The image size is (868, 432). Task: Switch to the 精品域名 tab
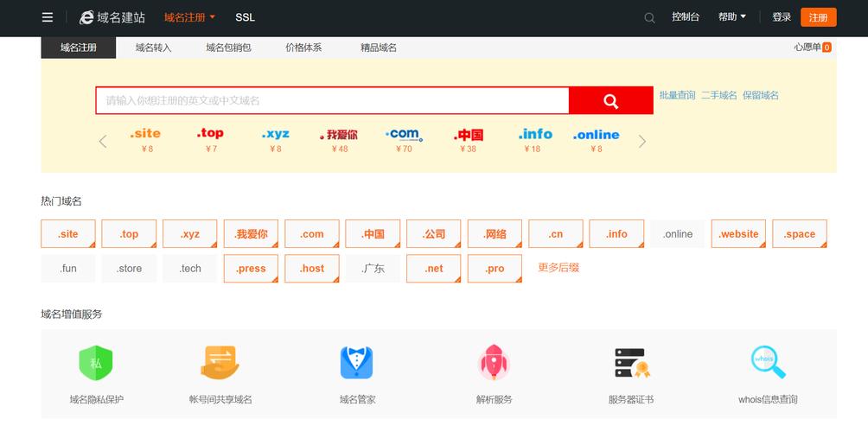379,48
